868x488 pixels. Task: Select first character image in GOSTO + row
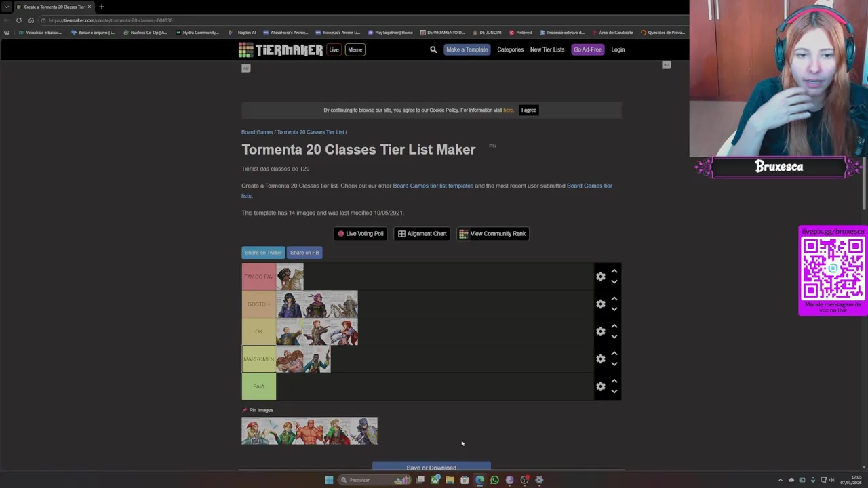[290, 304]
